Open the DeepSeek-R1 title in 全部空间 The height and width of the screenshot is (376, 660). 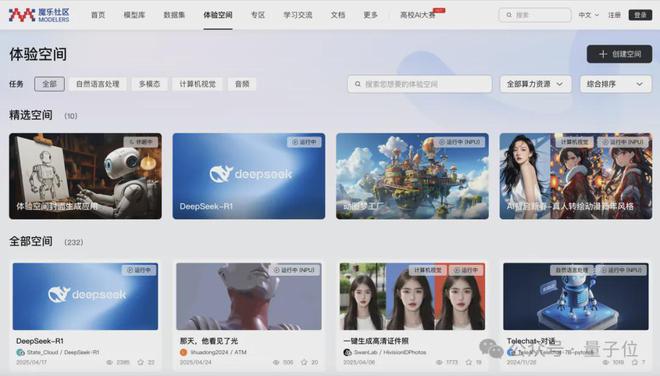tap(40, 341)
